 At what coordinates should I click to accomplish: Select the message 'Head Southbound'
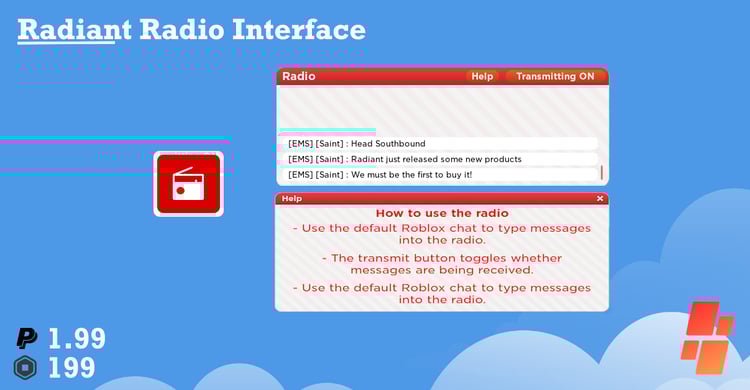pyautogui.click(x=440, y=144)
